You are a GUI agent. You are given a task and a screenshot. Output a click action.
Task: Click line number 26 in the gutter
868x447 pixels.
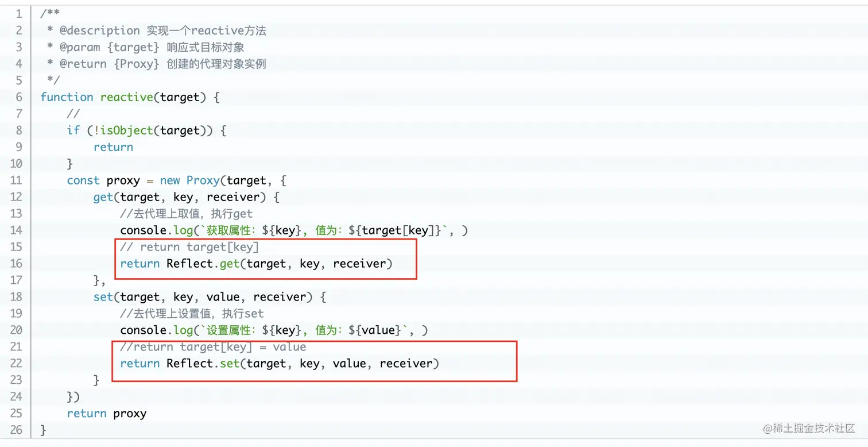click(x=16, y=430)
